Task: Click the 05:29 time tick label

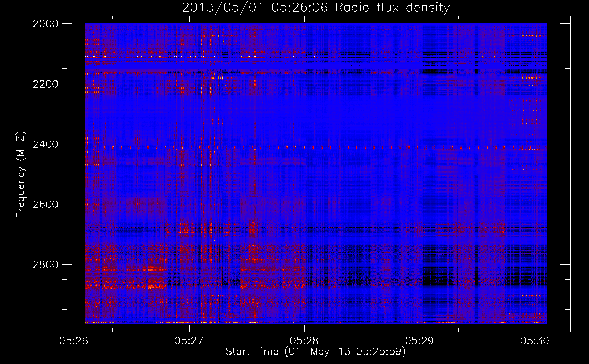Action: tap(420, 341)
